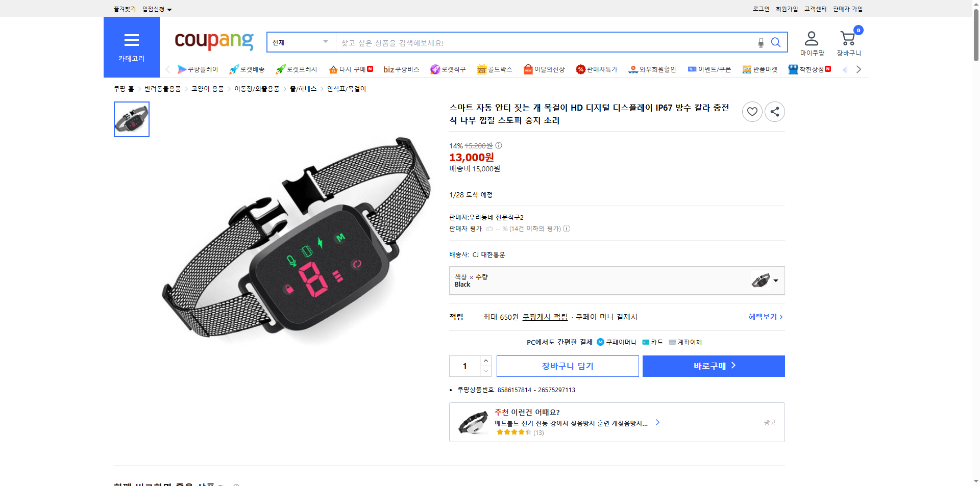Select the product thumbnail image

coord(131,119)
